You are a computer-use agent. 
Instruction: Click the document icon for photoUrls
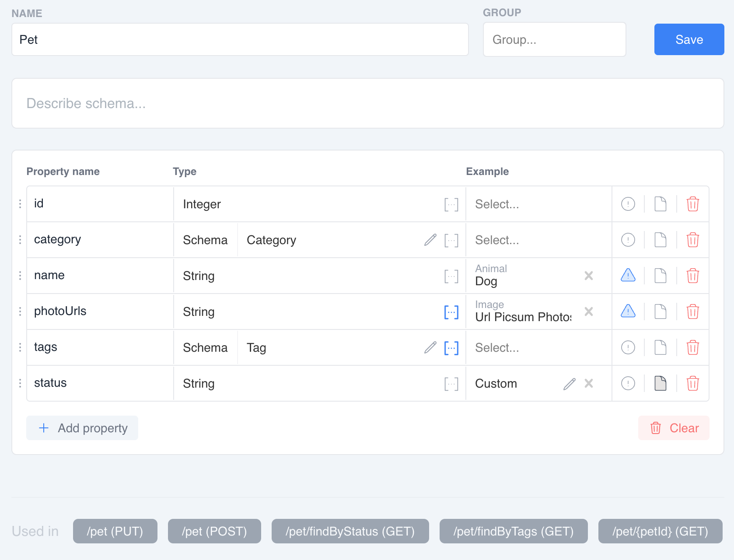(661, 311)
